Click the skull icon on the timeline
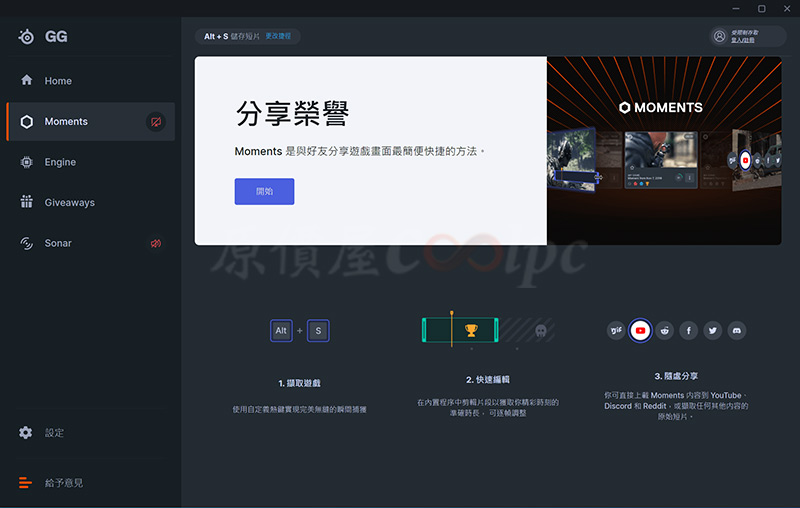Image resolution: width=800 pixels, height=508 pixels. (541, 331)
